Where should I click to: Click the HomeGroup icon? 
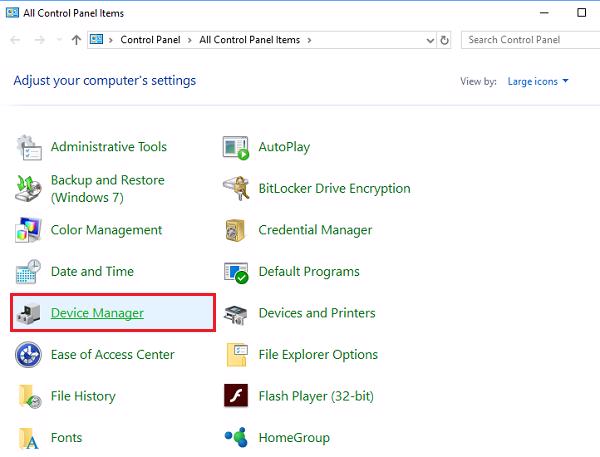(x=236, y=437)
